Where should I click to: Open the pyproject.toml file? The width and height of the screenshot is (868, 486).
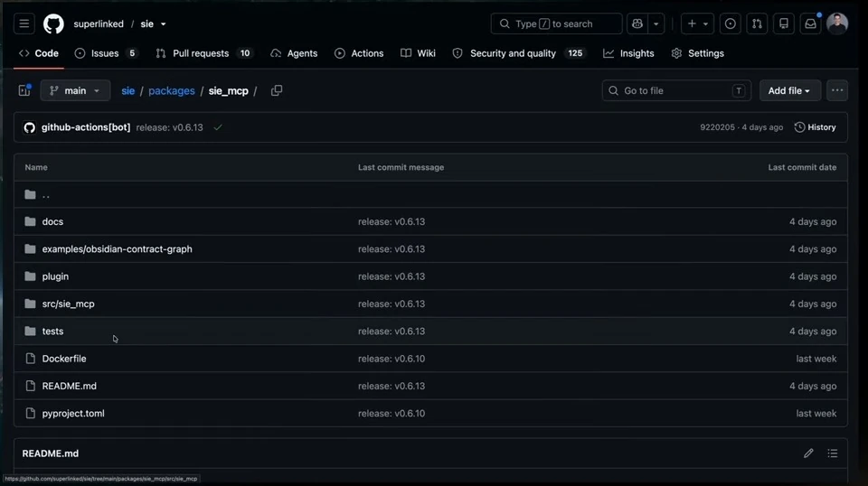[x=73, y=413]
